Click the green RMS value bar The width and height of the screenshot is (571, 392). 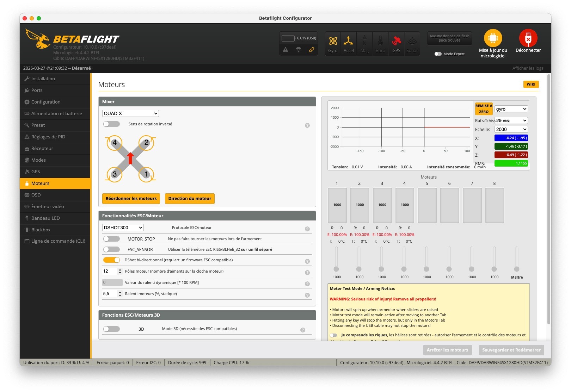coord(511,163)
